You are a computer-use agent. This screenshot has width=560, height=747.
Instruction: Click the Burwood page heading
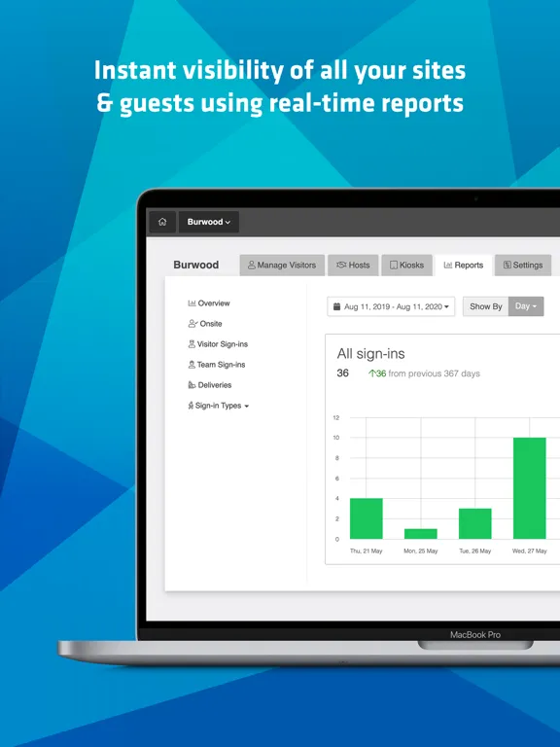(x=196, y=265)
